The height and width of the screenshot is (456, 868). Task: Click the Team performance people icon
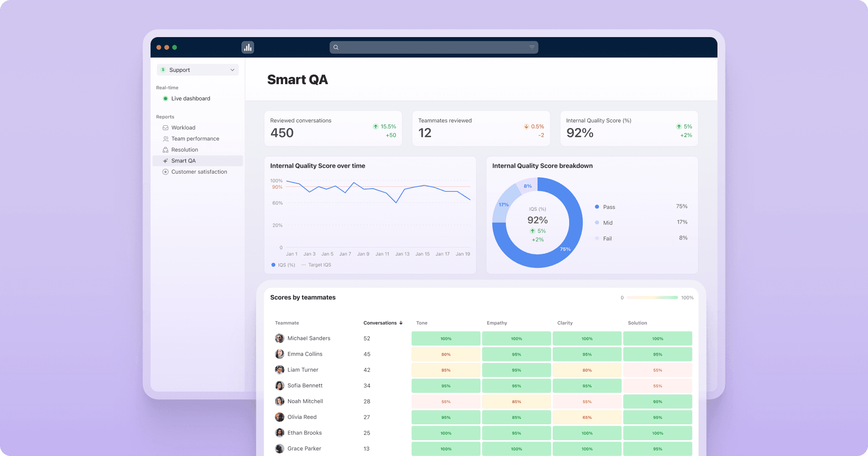pyautogui.click(x=165, y=139)
